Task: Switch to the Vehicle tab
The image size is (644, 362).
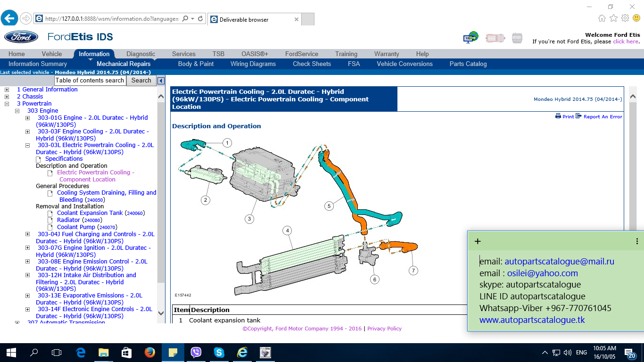Action: coord(52,54)
